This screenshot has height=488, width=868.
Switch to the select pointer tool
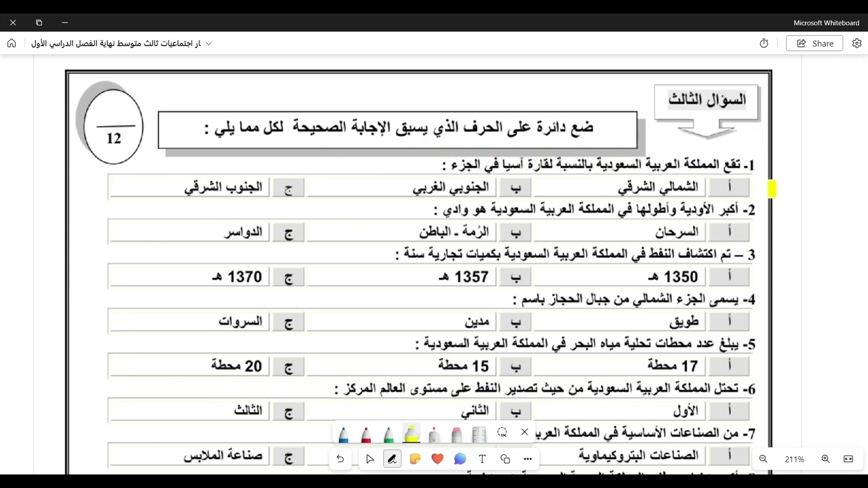tap(370, 459)
